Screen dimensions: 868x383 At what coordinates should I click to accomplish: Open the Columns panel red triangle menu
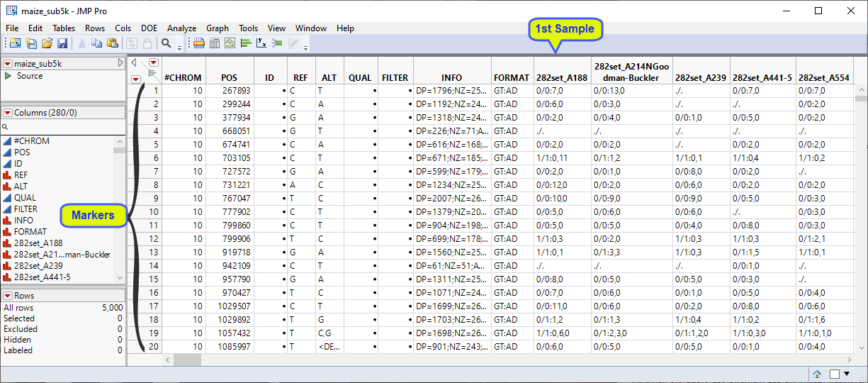(8, 113)
